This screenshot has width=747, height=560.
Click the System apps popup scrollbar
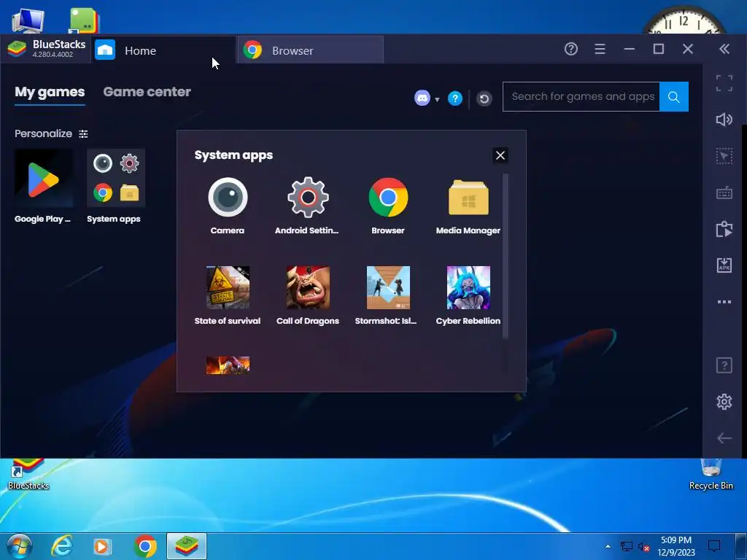pyautogui.click(x=505, y=257)
